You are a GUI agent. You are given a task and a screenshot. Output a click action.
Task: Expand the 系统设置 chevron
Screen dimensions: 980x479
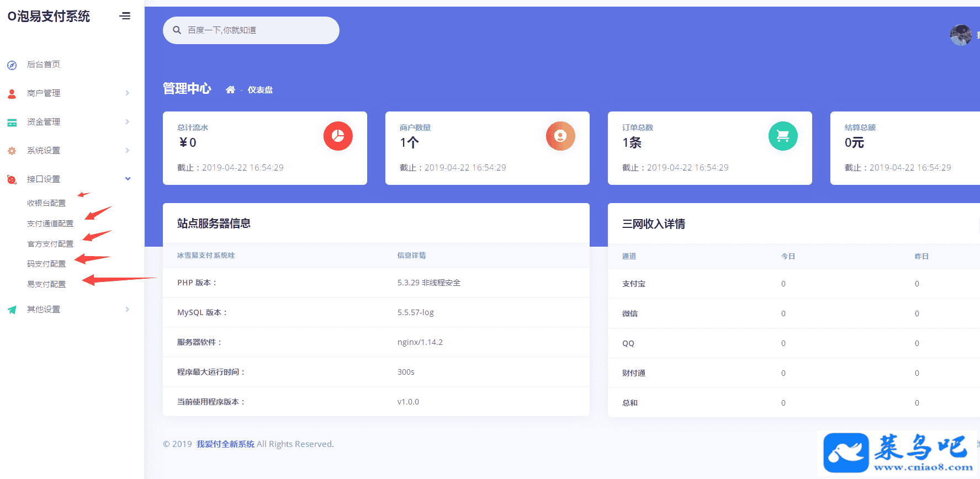click(127, 150)
